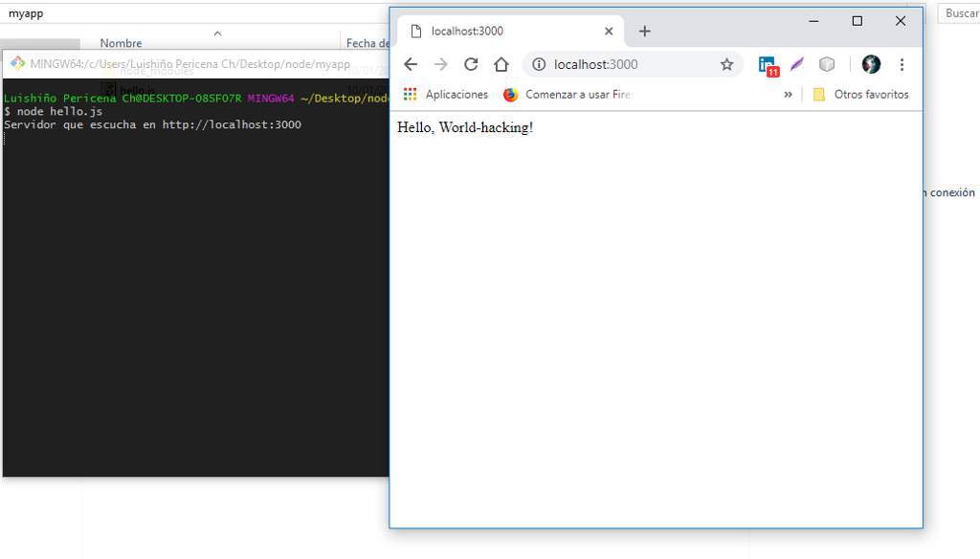Open the Otros favoritos folder
Image resolution: width=980 pixels, height=559 pixels.
point(860,94)
